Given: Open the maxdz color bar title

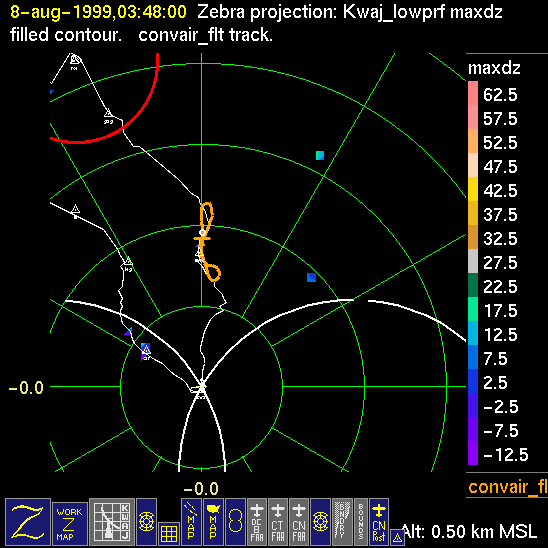Looking at the screenshot, I should (494, 68).
